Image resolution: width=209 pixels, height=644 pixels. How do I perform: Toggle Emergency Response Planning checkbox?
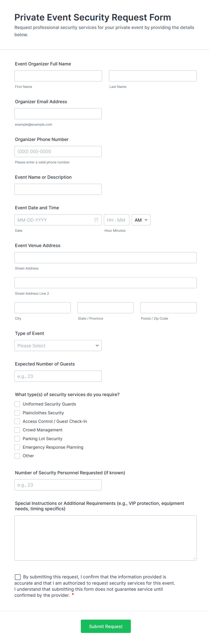click(17, 447)
